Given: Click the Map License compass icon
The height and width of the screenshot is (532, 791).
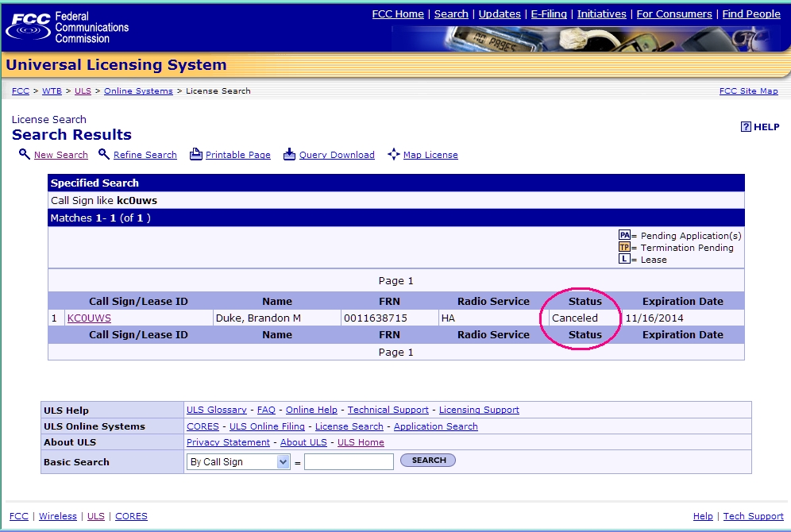Looking at the screenshot, I should coord(393,154).
